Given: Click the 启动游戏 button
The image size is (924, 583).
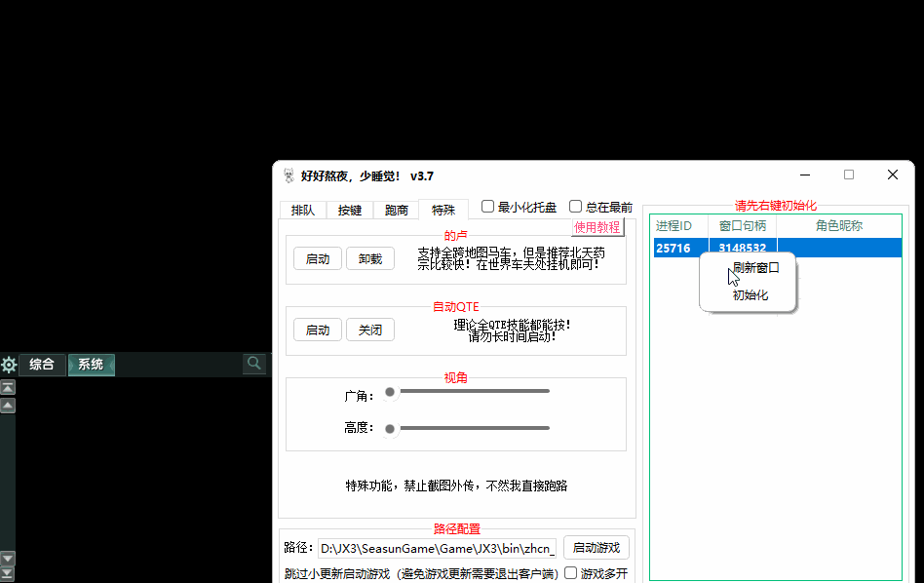Looking at the screenshot, I should pos(596,547).
